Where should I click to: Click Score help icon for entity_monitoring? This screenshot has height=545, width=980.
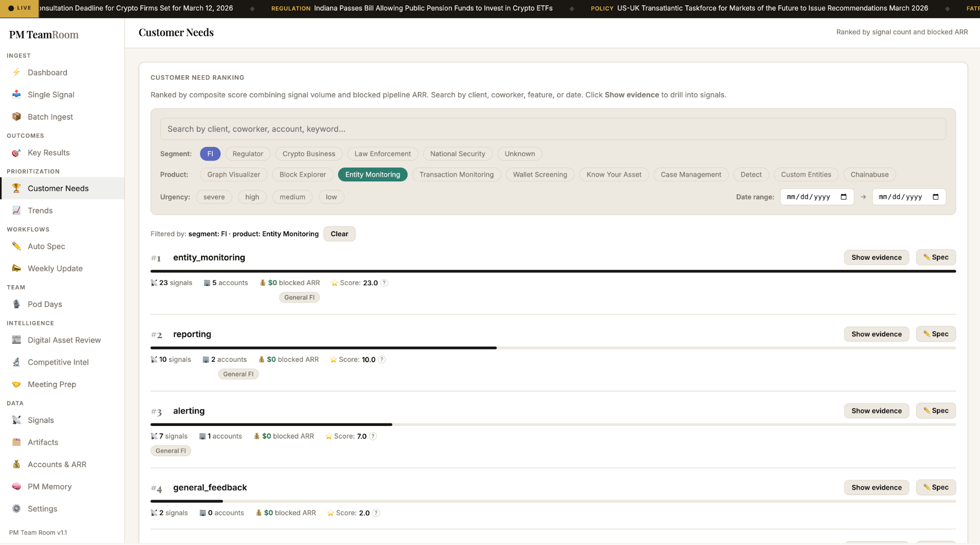[384, 283]
